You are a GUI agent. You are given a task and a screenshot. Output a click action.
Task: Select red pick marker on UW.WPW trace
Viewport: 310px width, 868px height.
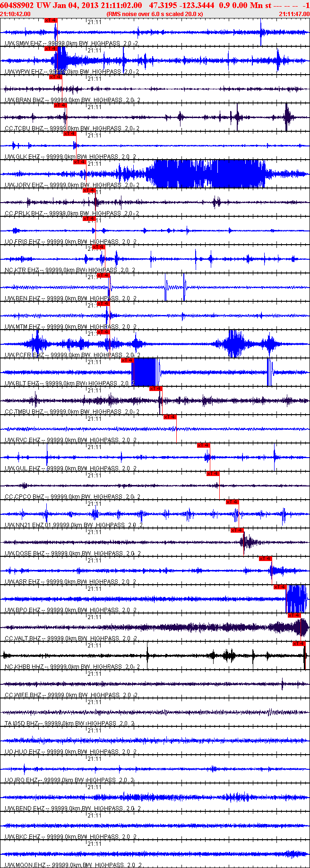[51, 49]
